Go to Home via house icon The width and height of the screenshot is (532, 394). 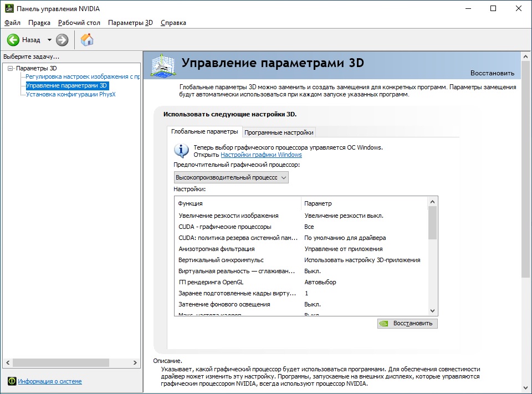pos(87,40)
